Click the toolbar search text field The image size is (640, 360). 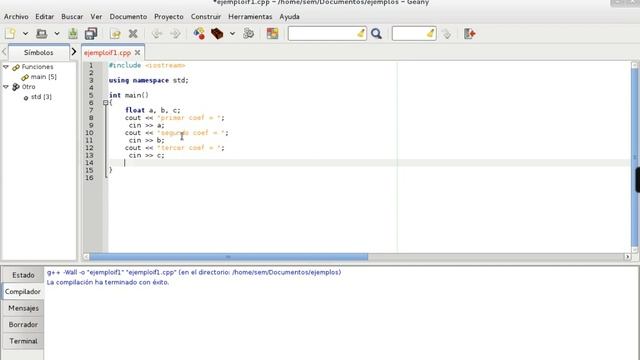(322, 33)
